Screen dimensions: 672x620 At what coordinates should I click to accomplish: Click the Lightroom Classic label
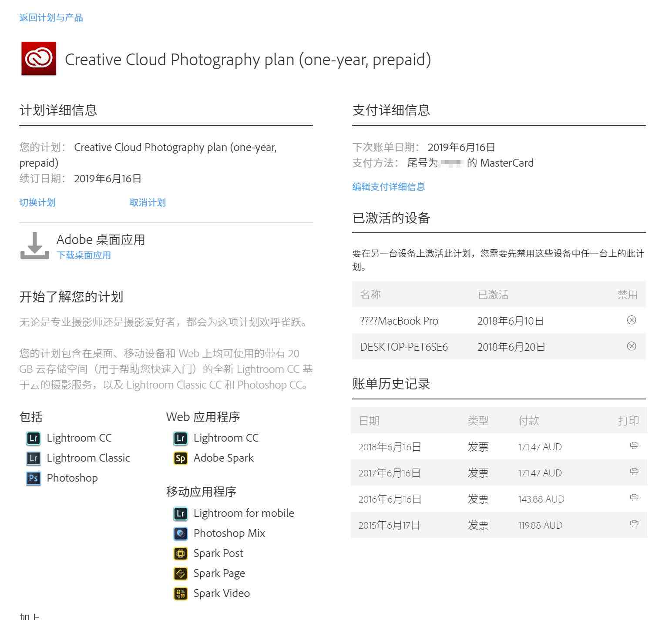coord(88,458)
